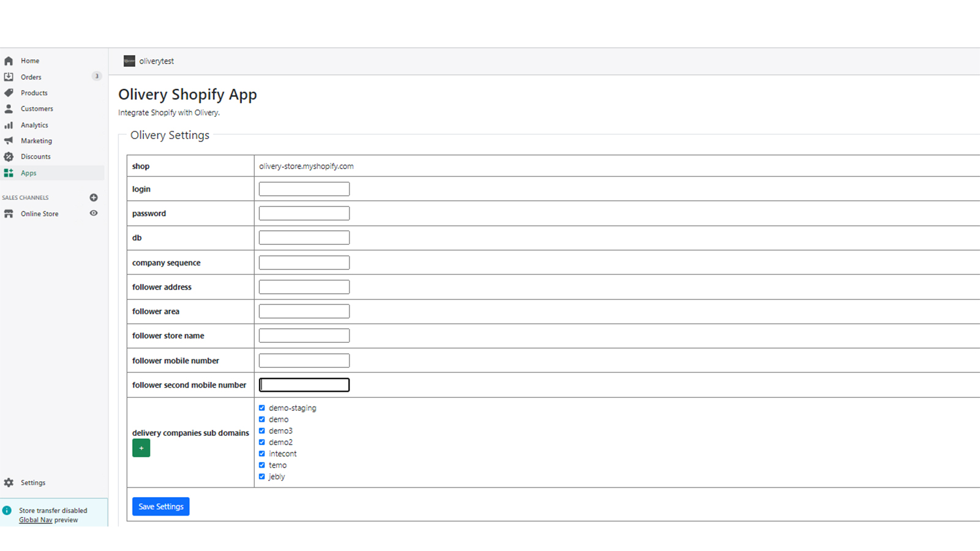Image resolution: width=980 pixels, height=551 pixels.
Task: Select the Products icon
Action: point(9,92)
